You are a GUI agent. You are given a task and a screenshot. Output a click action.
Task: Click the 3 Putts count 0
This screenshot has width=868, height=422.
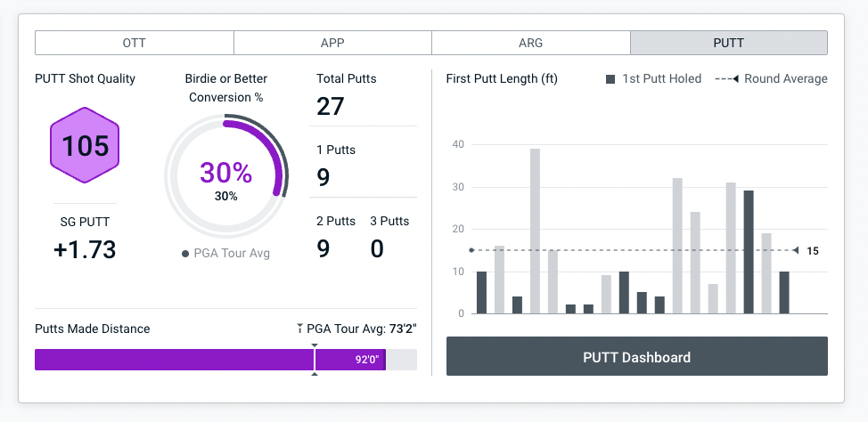377,248
